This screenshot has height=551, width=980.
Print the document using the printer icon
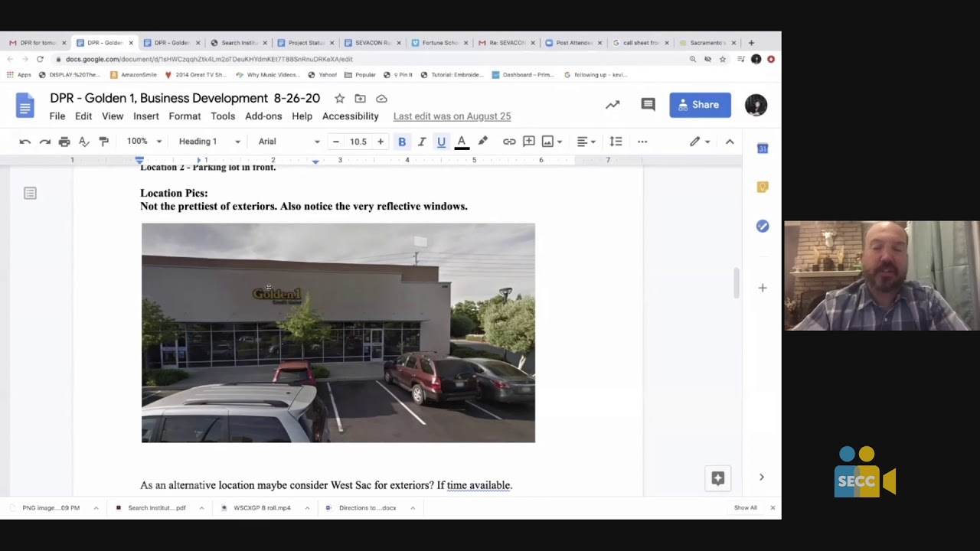point(64,142)
